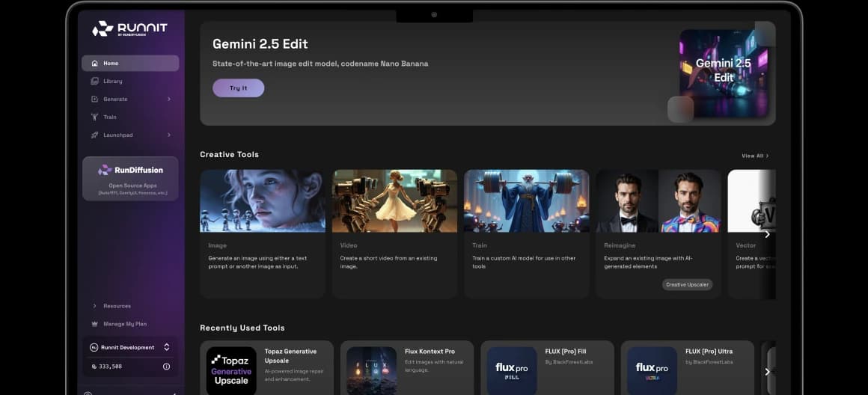
Task: Click the Try It button
Action: coord(238,88)
